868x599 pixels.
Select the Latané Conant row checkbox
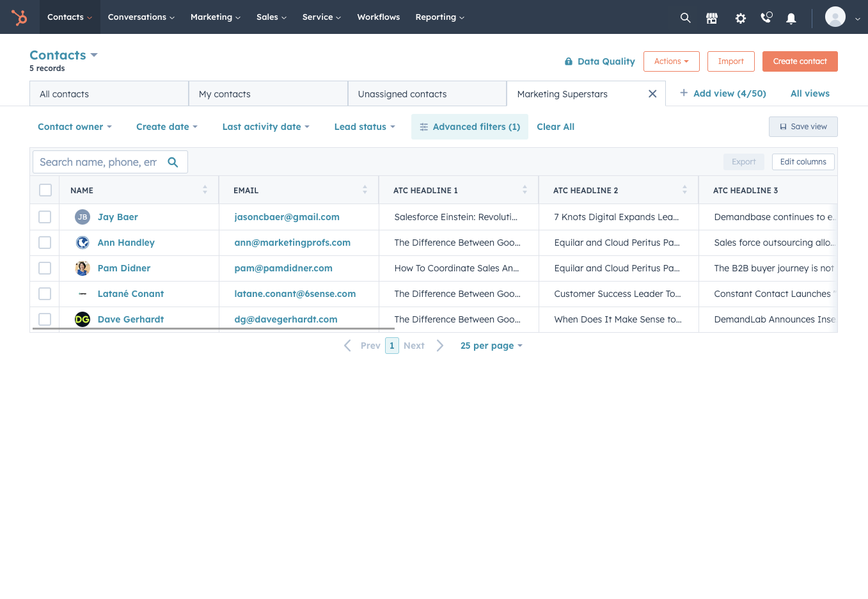(45, 294)
